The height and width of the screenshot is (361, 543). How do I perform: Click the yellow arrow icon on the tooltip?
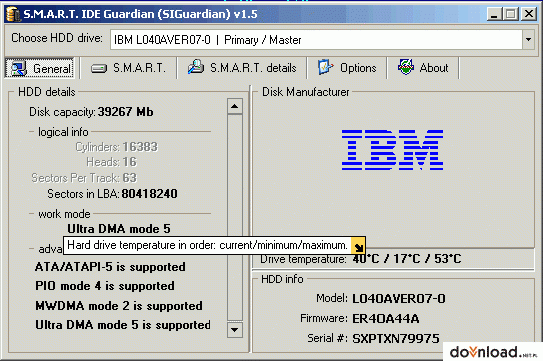tap(358, 246)
